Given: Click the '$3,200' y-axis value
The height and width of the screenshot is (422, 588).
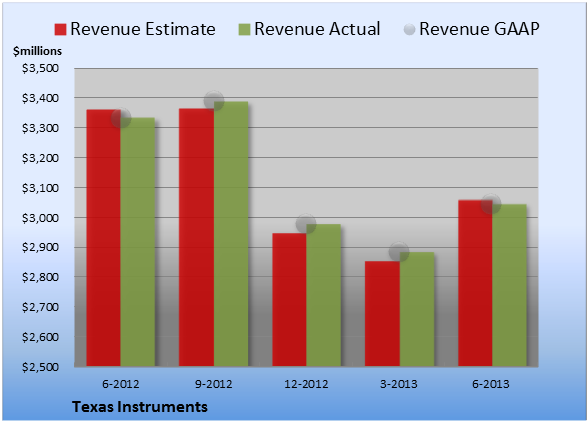Looking at the screenshot, I should tap(40, 158).
